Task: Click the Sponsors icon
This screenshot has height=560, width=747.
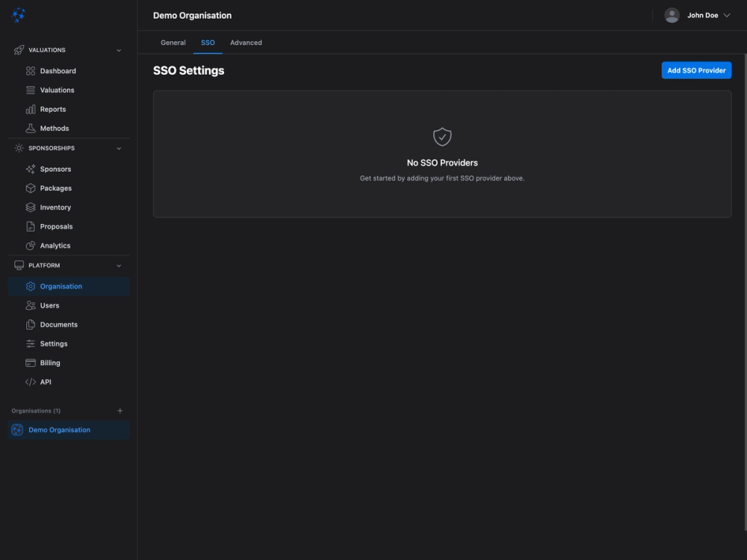Action: [x=30, y=169]
